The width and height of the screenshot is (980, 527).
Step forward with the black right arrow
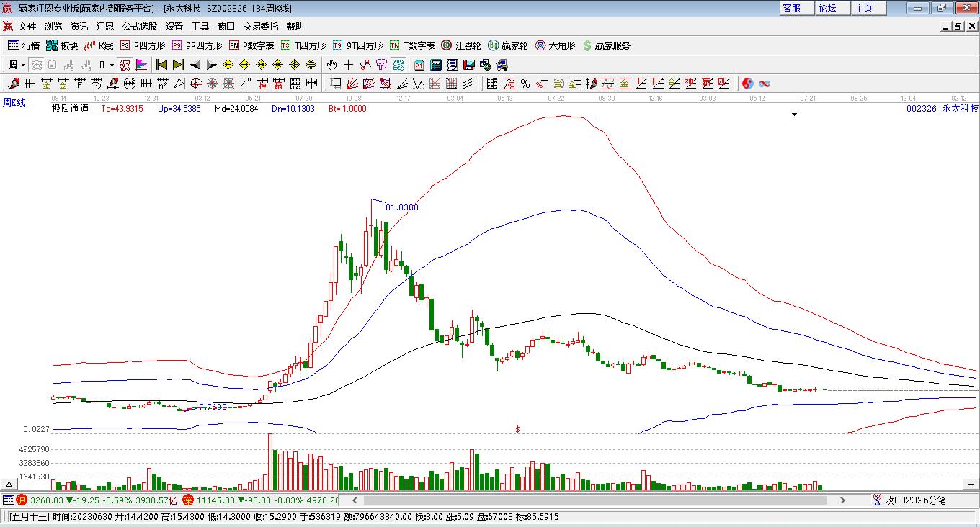[211, 65]
